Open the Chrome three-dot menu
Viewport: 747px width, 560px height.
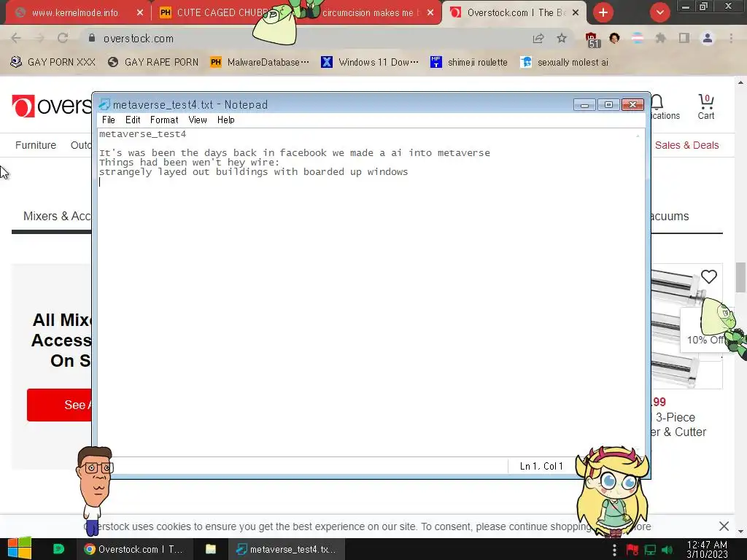pos(731,39)
